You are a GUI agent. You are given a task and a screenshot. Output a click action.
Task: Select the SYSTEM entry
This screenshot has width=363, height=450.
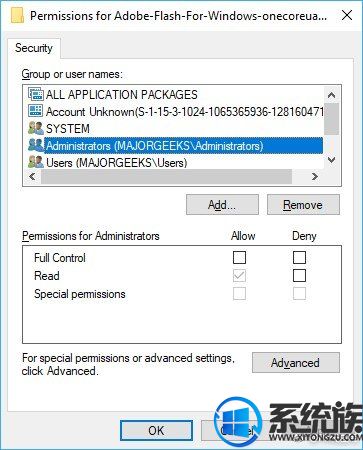click(174, 129)
